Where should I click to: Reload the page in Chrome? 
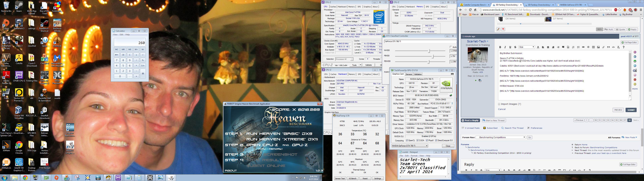pyautogui.click(x=470, y=10)
